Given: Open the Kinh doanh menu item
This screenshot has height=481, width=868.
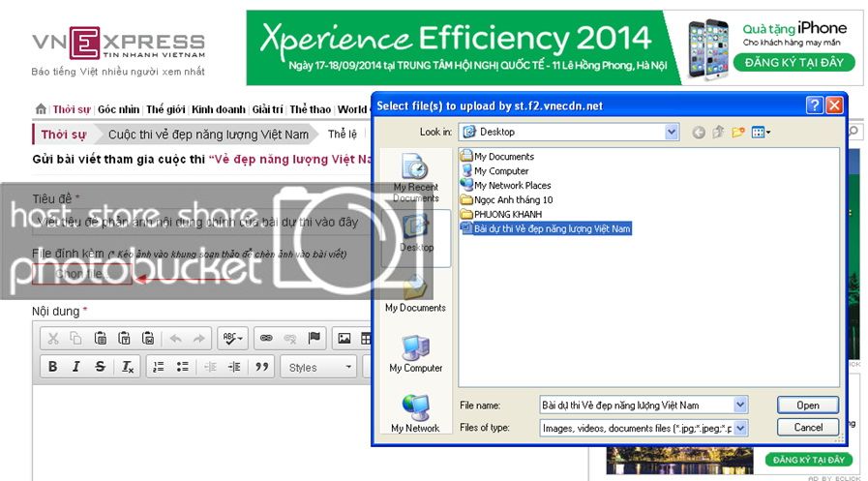Looking at the screenshot, I should tap(218, 109).
